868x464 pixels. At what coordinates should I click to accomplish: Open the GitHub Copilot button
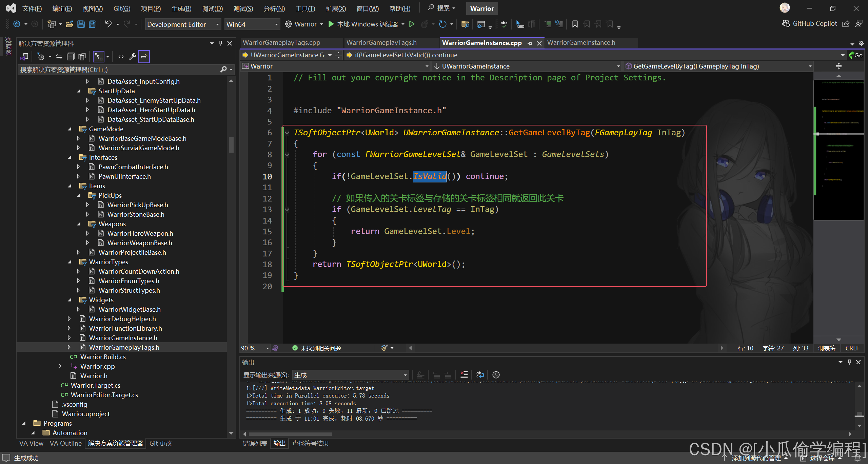(810, 23)
